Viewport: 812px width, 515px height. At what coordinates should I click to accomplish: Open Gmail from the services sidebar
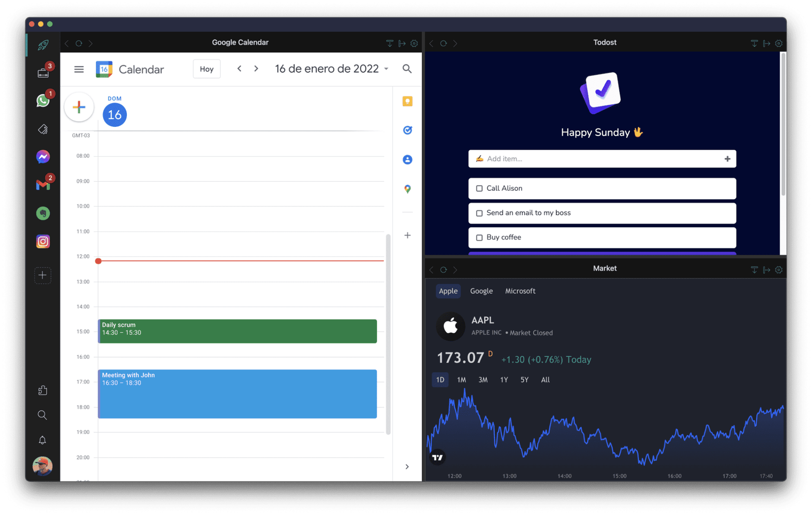pos(43,185)
